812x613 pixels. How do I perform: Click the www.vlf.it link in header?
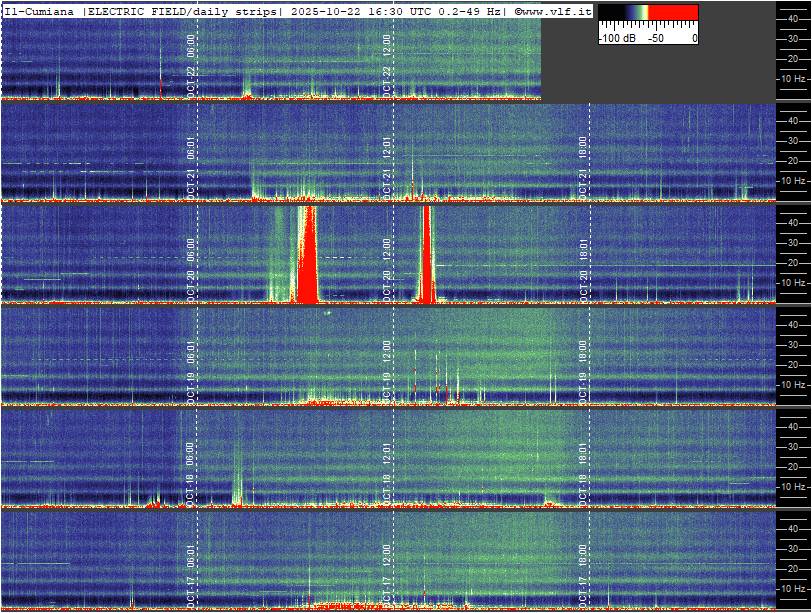pyautogui.click(x=553, y=10)
